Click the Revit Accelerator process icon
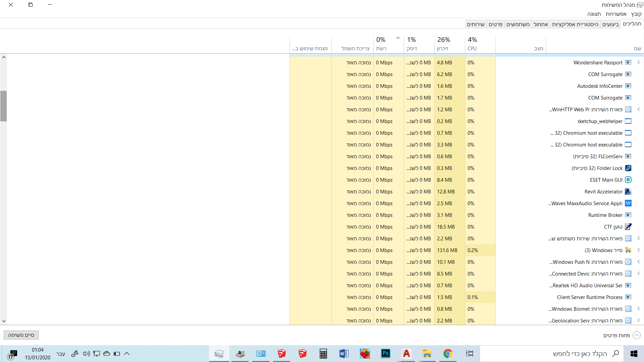 point(628,192)
